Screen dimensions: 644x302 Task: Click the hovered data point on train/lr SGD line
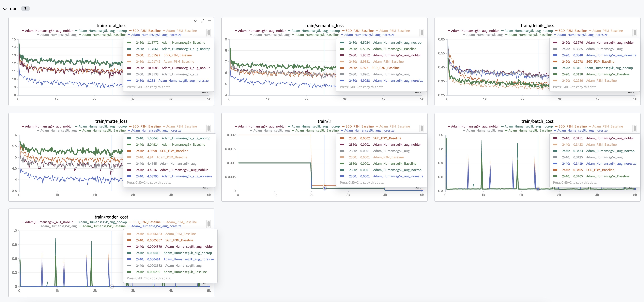click(x=325, y=185)
